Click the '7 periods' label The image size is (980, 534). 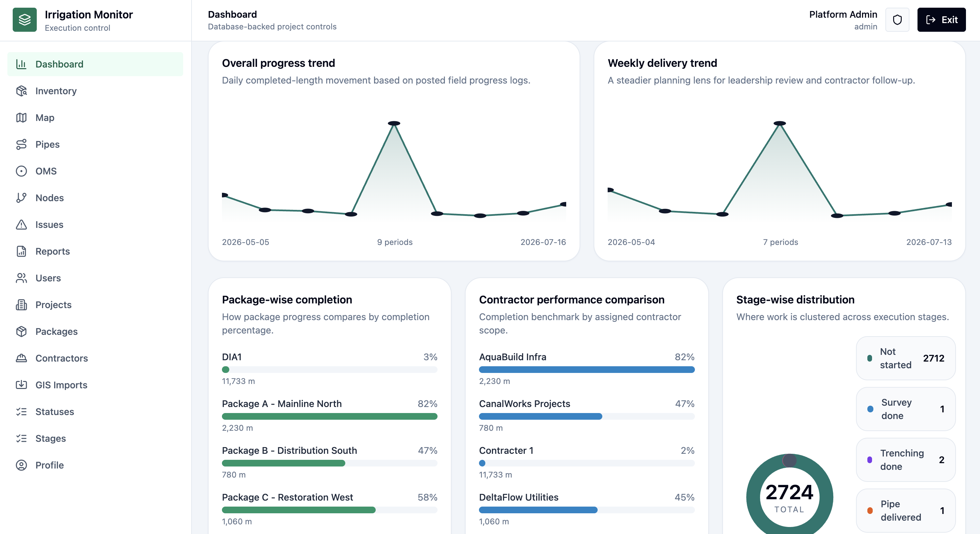point(780,242)
